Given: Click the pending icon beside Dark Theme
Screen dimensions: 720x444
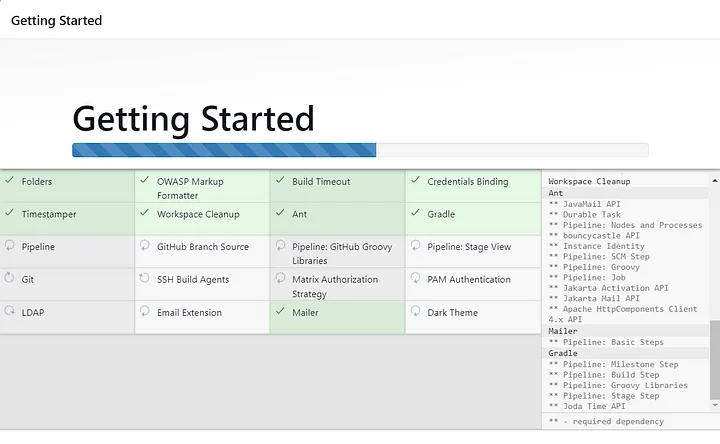Looking at the screenshot, I should (416, 311).
